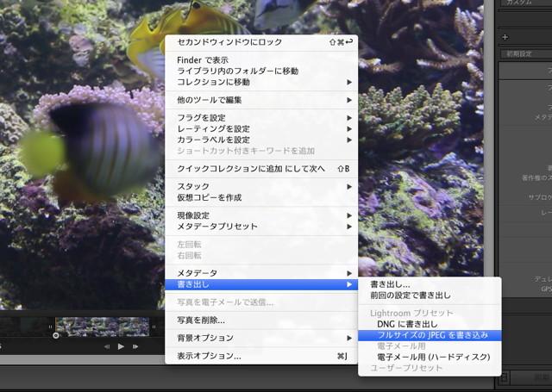Step forward one frame with the right arrow icon

click(136, 346)
